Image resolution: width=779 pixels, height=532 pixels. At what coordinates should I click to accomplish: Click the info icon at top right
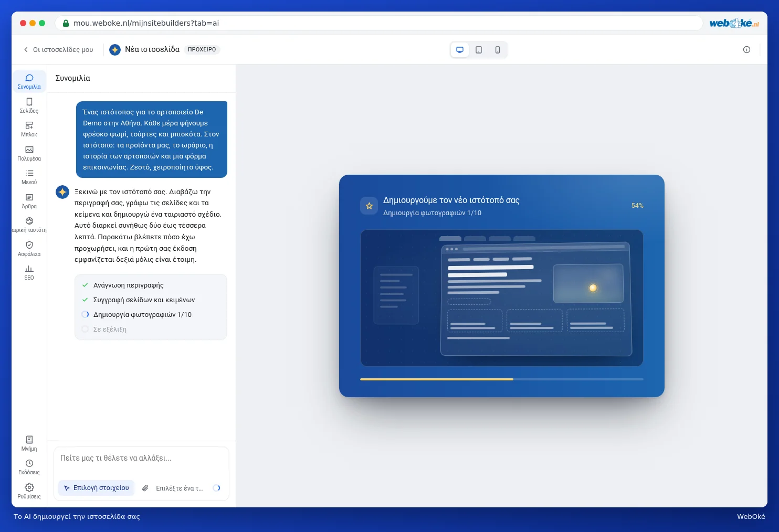click(746, 50)
